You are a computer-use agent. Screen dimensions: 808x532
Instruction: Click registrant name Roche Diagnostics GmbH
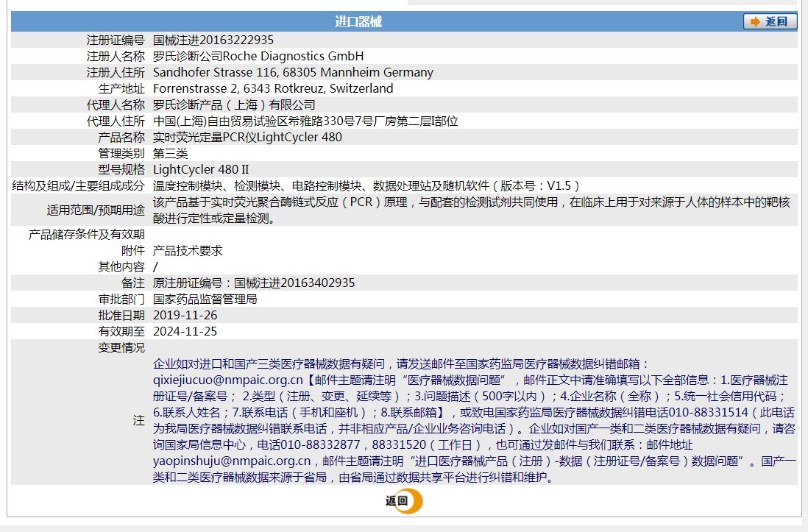point(293,56)
